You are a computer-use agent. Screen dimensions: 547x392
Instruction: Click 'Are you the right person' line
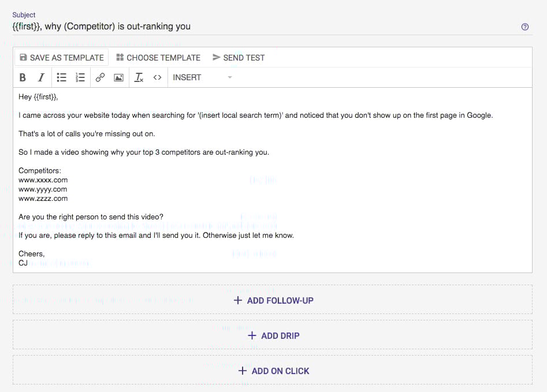pos(91,216)
